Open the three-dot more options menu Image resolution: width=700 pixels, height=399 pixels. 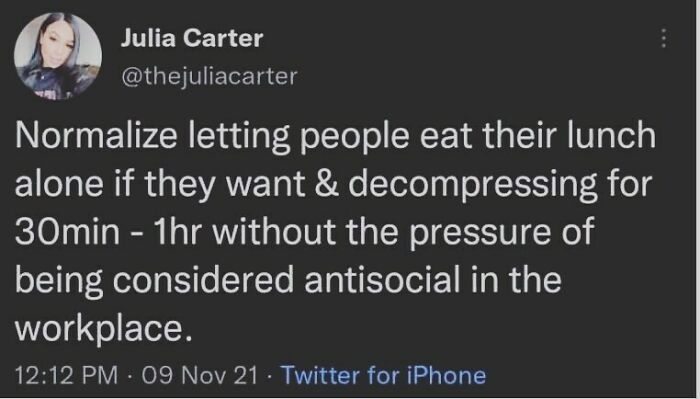click(x=664, y=38)
